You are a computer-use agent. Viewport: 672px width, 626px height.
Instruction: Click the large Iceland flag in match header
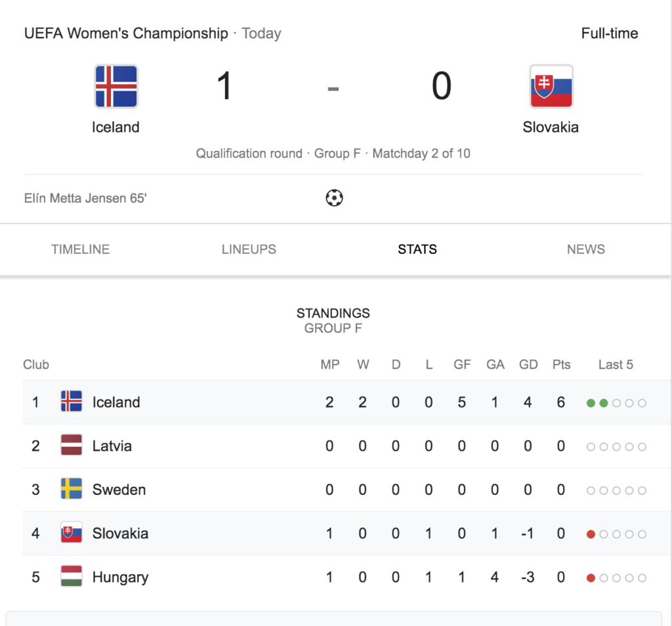point(115,86)
